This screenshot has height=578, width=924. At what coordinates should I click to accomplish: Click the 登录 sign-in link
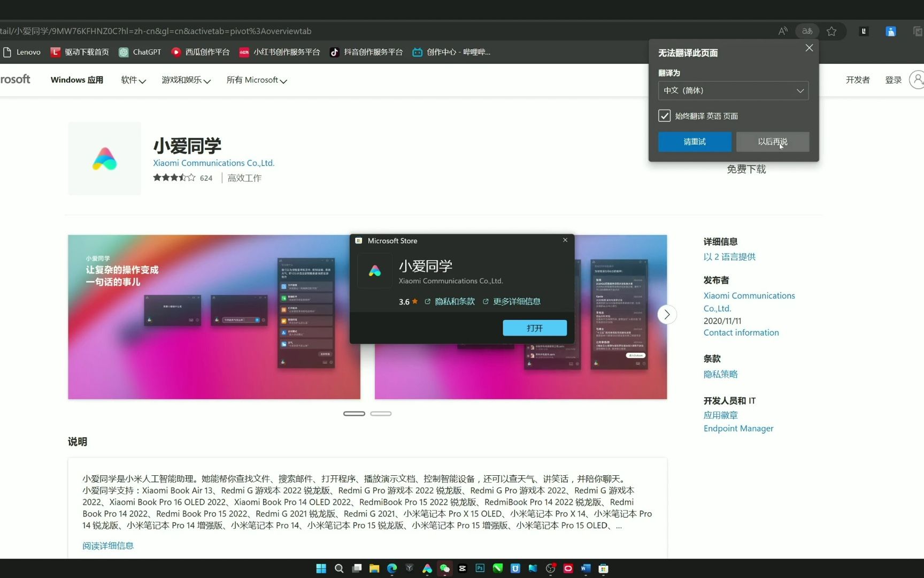(x=893, y=80)
